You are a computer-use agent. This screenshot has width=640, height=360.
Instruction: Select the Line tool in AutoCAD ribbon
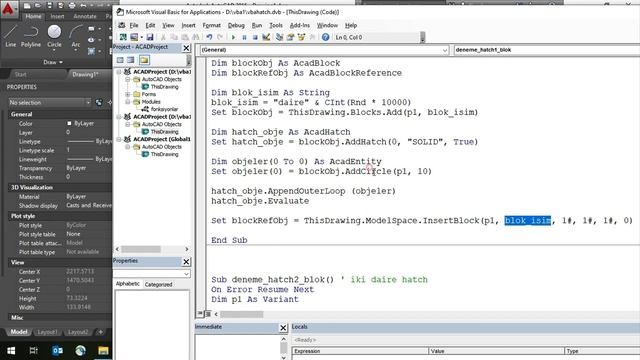11,36
